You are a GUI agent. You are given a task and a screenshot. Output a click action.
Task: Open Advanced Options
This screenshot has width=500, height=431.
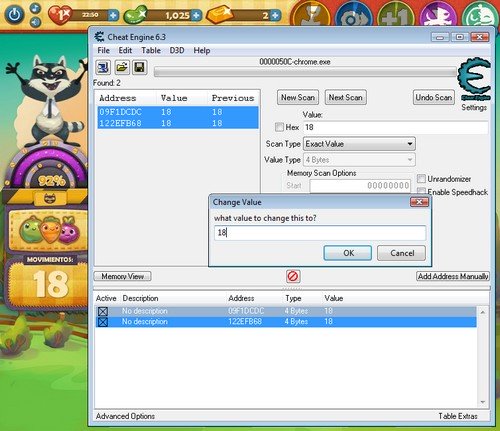125,416
